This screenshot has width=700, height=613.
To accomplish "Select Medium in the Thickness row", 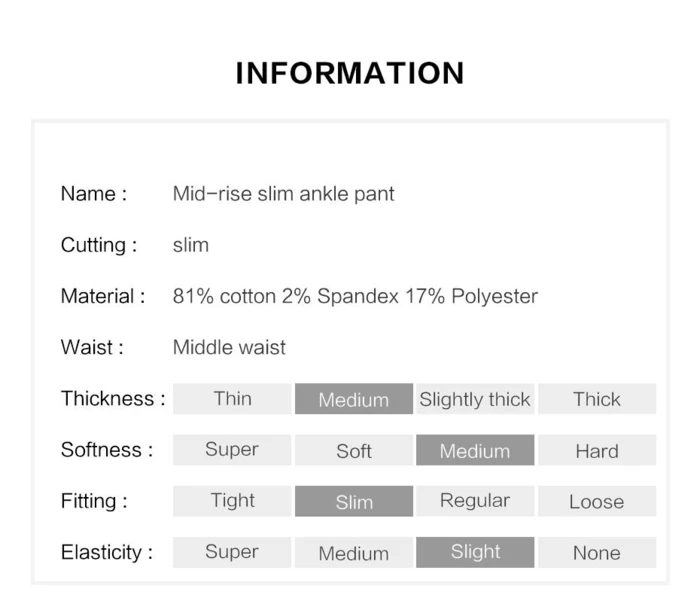I will click(354, 399).
